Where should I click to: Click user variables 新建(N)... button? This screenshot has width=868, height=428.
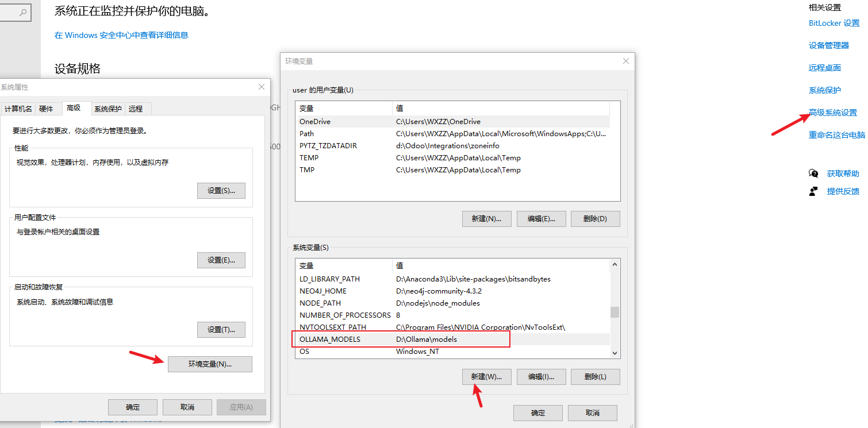(x=487, y=219)
